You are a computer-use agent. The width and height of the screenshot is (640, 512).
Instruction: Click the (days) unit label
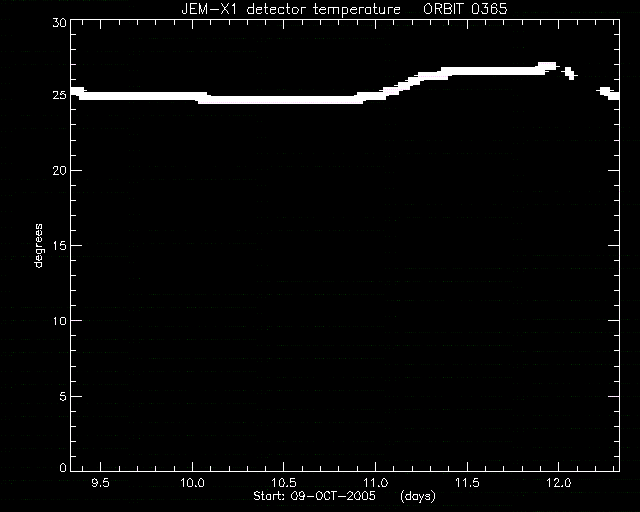(x=418, y=496)
